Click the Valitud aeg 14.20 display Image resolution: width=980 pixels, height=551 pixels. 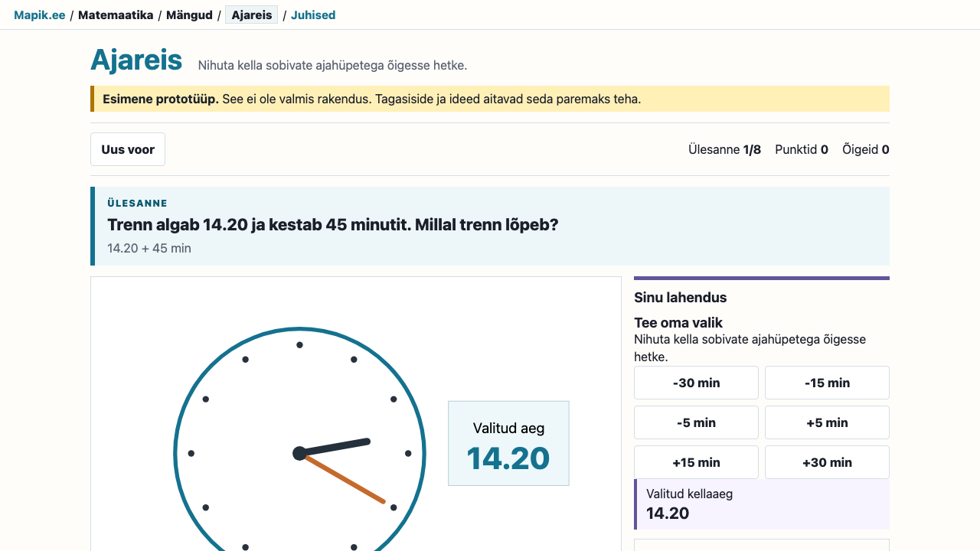(508, 443)
